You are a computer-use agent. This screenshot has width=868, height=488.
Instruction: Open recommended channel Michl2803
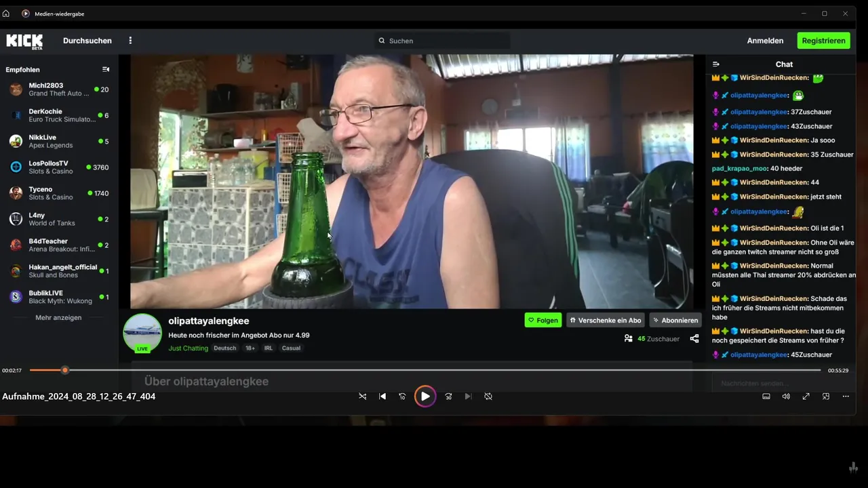click(x=59, y=89)
